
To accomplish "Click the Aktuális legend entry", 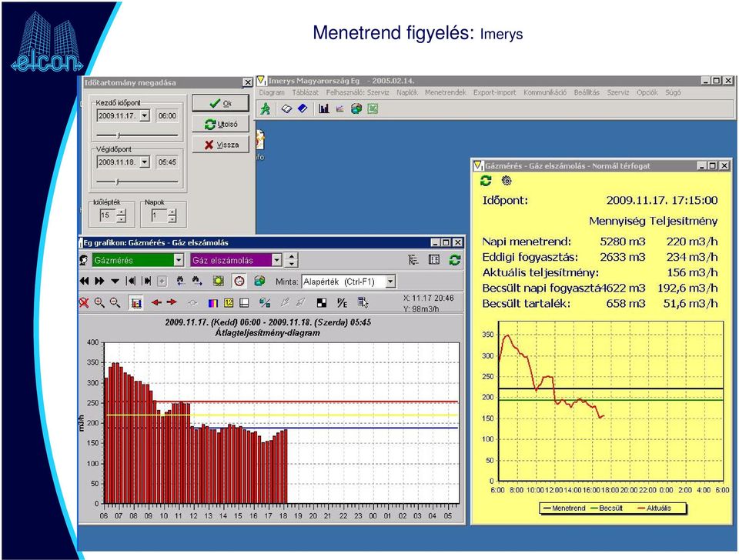I will click(654, 508).
